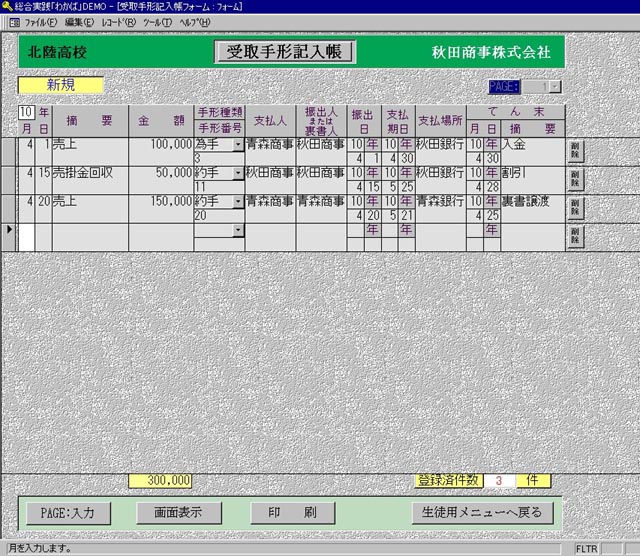Delete the 売掛金回収 row using 削除
The image size is (640, 556).
(575, 179)
